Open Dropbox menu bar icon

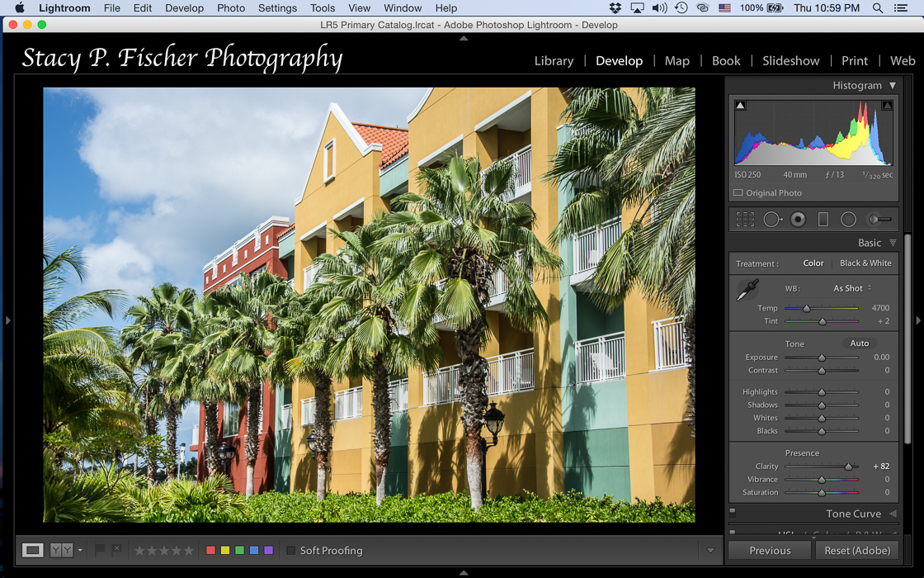point(615,8)
